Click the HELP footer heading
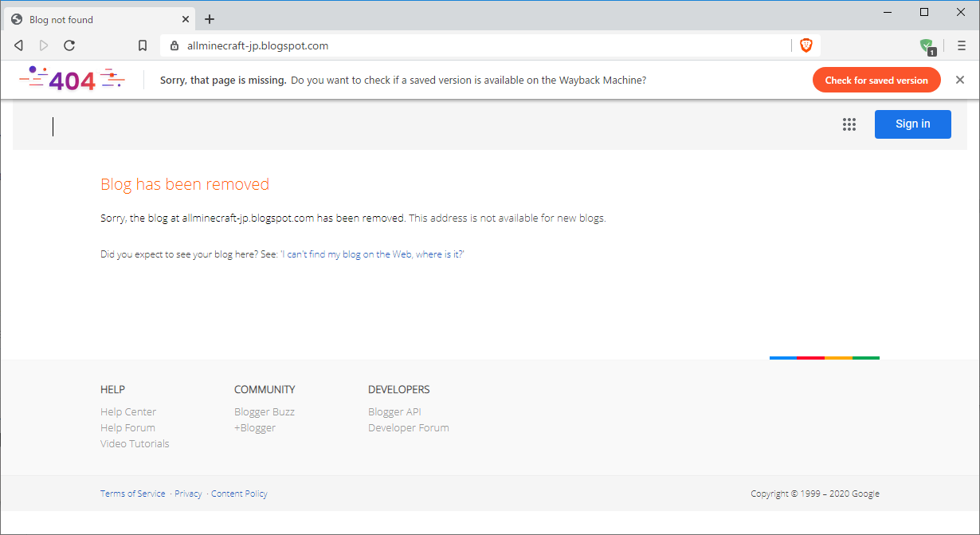Viewport: 980px width, 535px height. click(112, 389)
